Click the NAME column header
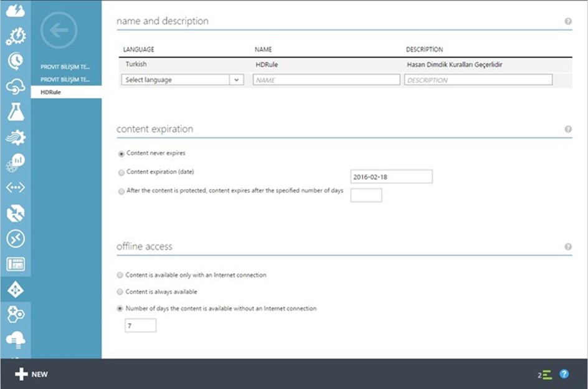This screenshot has height=389, width=588. tap(263, 50)
